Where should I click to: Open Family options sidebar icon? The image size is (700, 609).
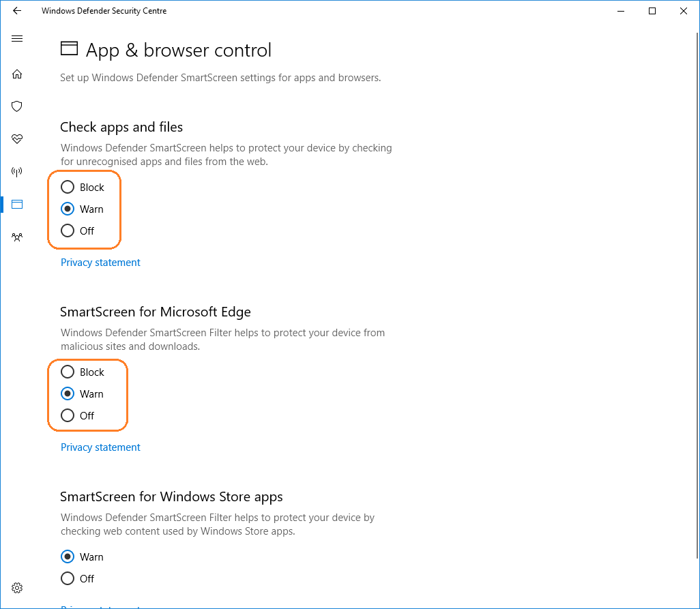(17, 237)
